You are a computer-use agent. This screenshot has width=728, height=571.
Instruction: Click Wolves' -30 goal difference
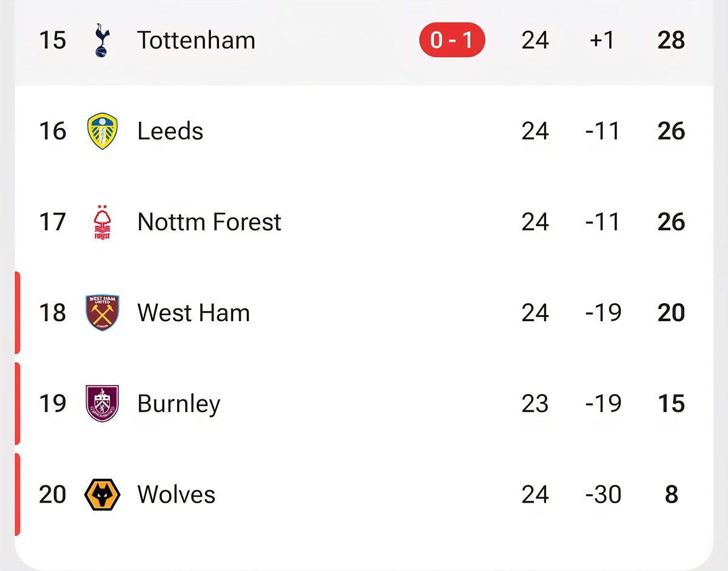pos(603,495)
